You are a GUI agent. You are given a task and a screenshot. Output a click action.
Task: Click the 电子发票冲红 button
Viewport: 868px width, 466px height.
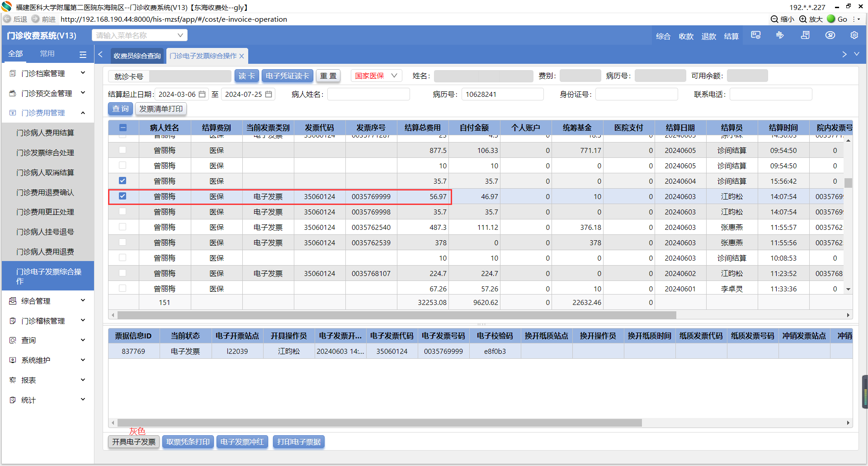point(242,442)
